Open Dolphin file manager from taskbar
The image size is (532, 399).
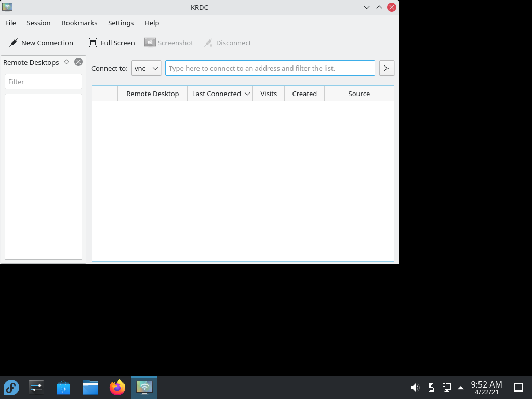90,388
